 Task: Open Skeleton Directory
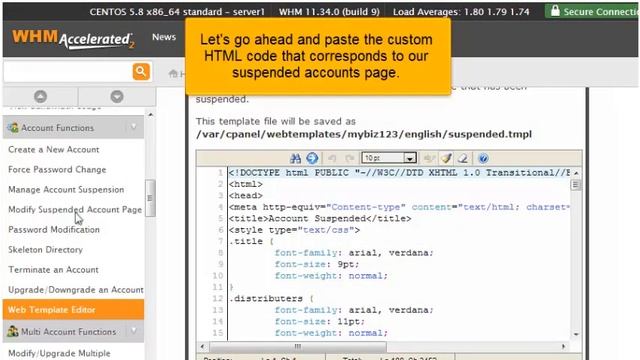(45, 249)
